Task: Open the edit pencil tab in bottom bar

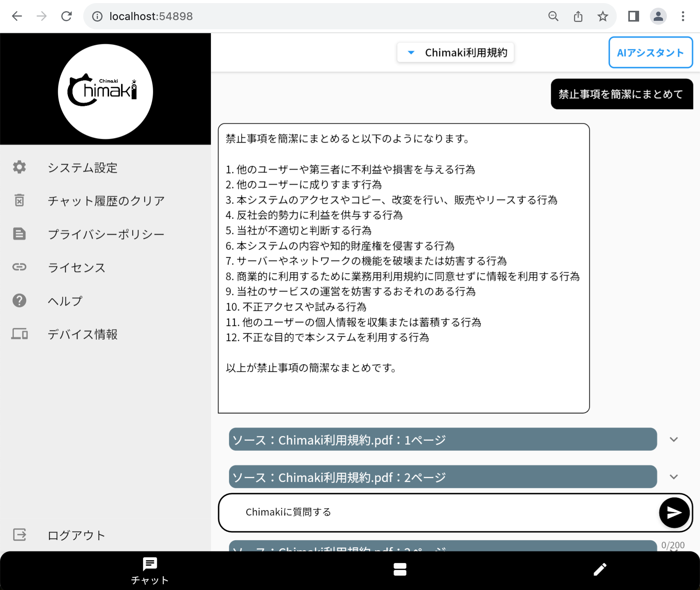Action: [600, 569]
